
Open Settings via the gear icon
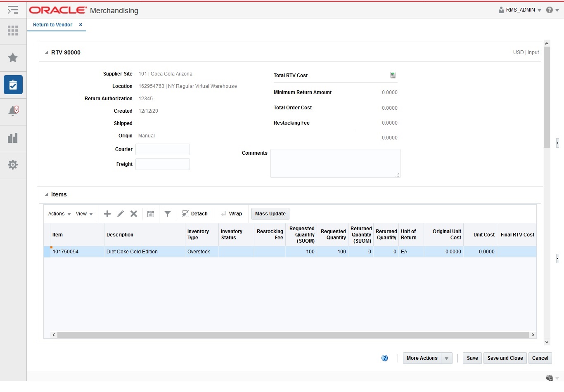click(x=13, y=165)
